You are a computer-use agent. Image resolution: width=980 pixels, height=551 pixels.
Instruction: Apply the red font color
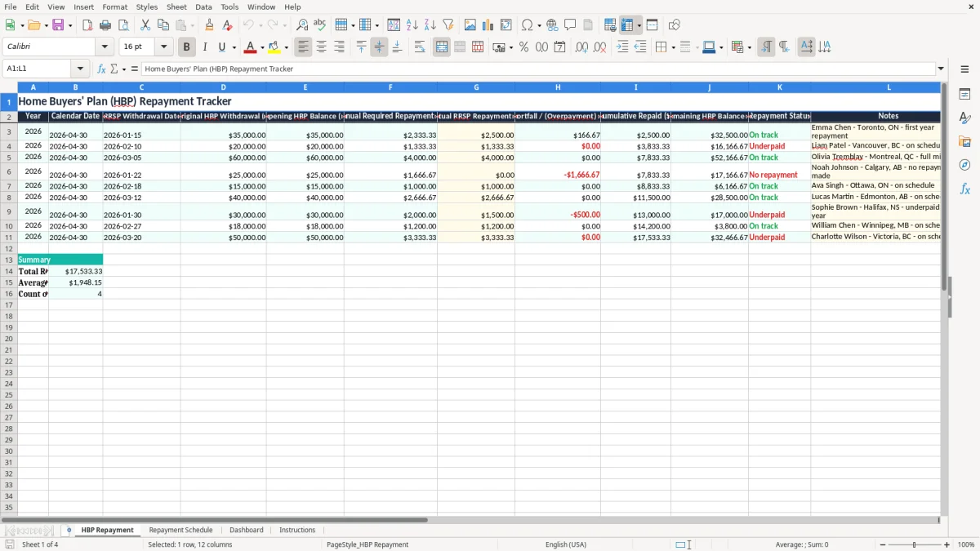[x=251, y=47]
